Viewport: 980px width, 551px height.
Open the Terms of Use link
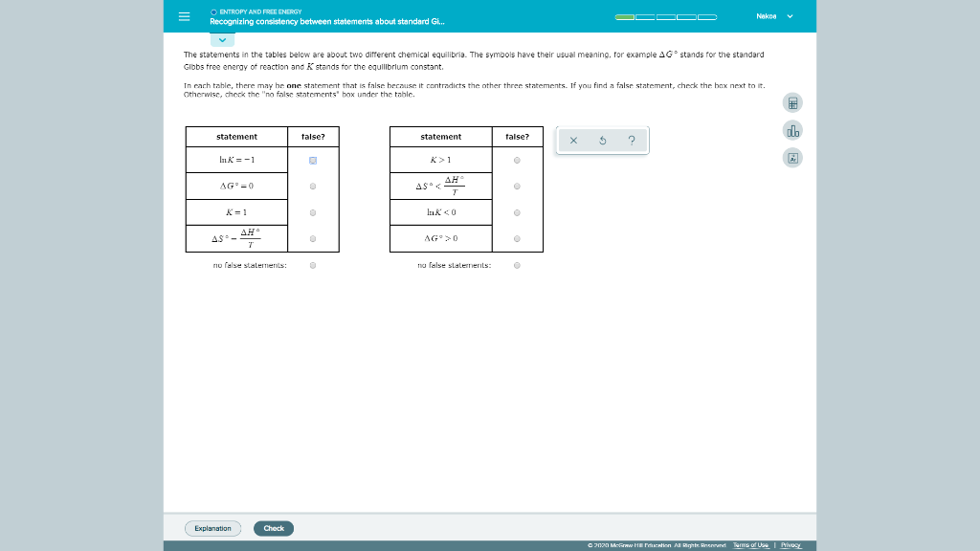750,543
